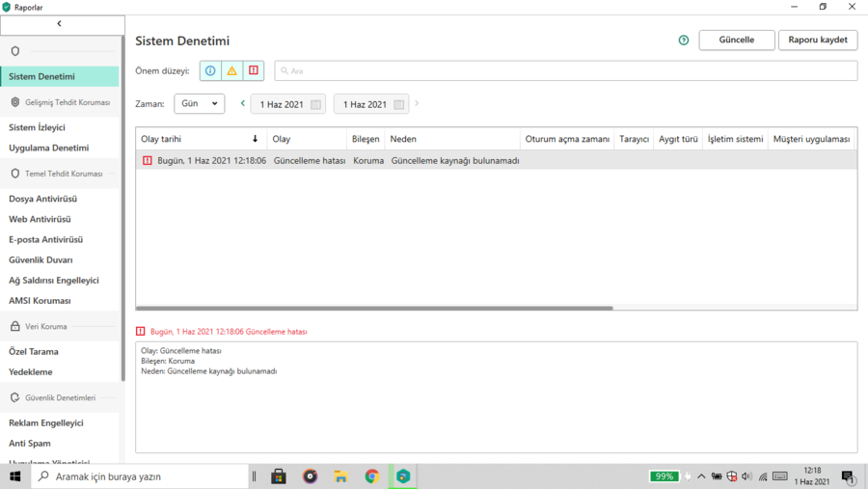Sort by Aygıt türü column header

(x=678, y=139)
